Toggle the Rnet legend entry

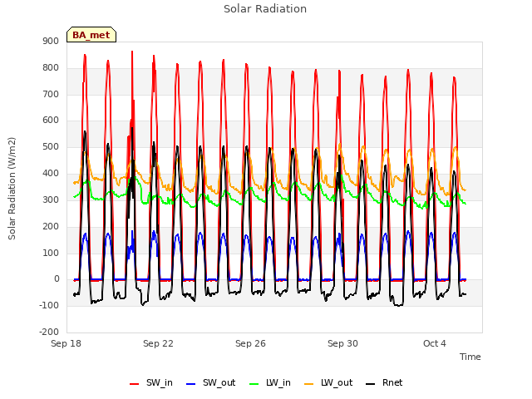click(384, 382)
